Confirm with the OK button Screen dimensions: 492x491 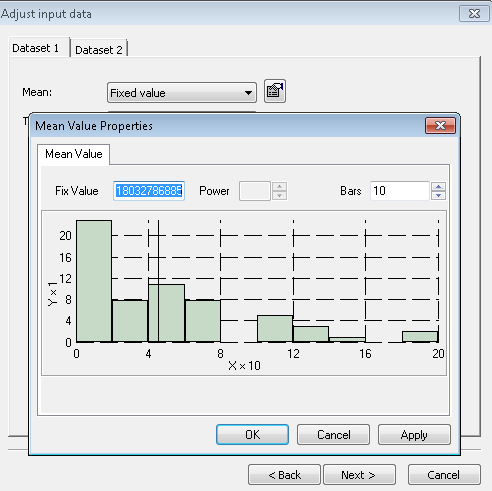point(252,435)
